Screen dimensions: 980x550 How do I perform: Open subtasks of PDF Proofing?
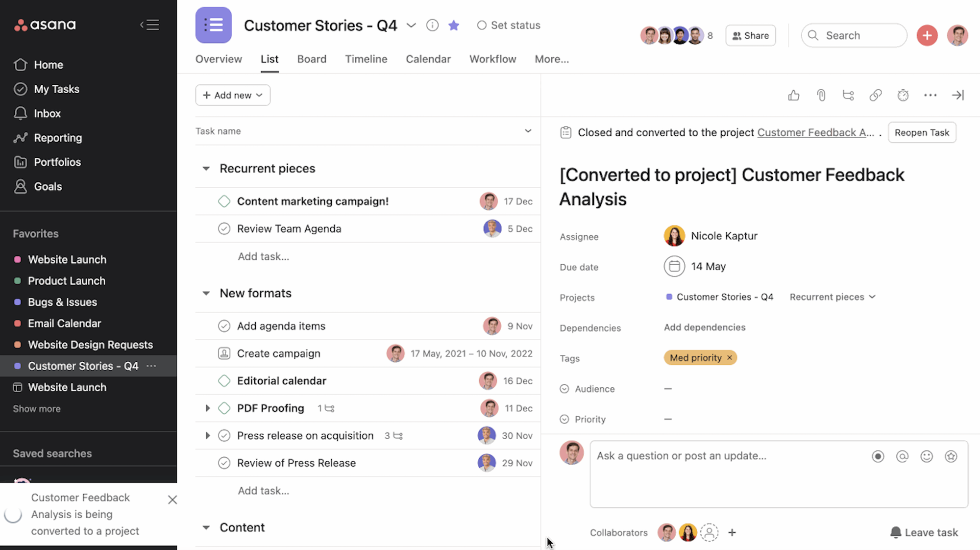coord(326,408)
